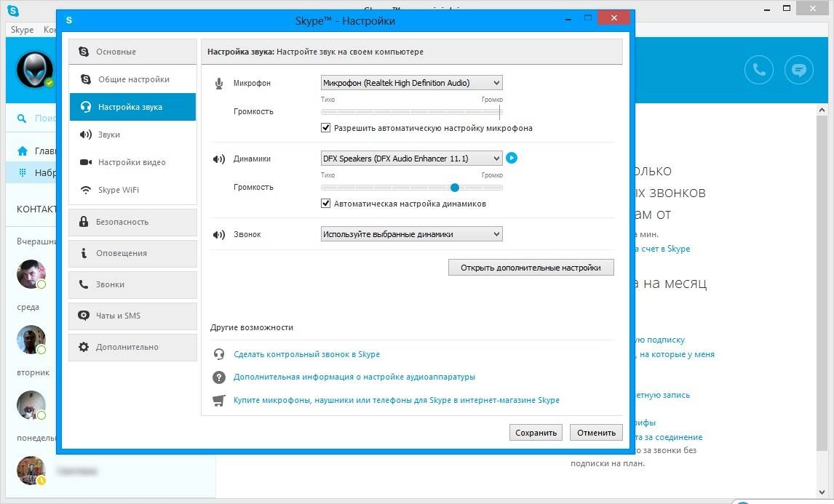Click the home icon in main window
Image resolution: width=834 pixels, height=504 pixels.
23,151
